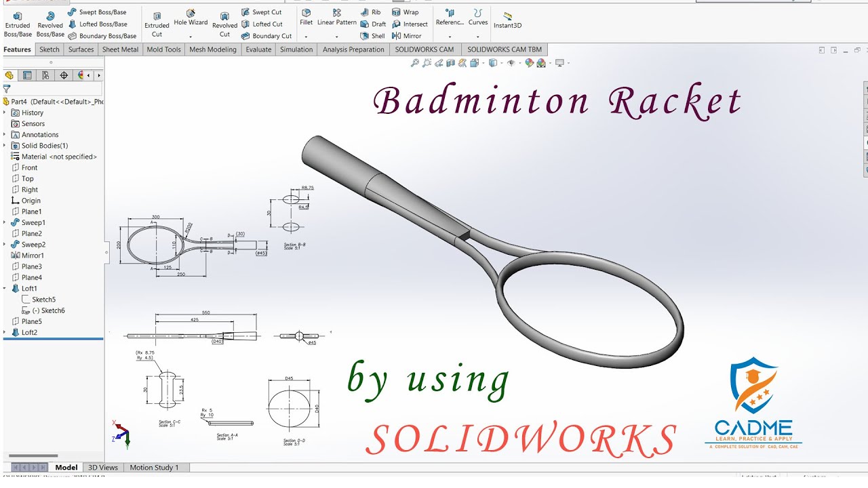The height and width of the screenshot is (488, 868).
Task: Switch to the Surfaces tab
Action: (81, 49)
